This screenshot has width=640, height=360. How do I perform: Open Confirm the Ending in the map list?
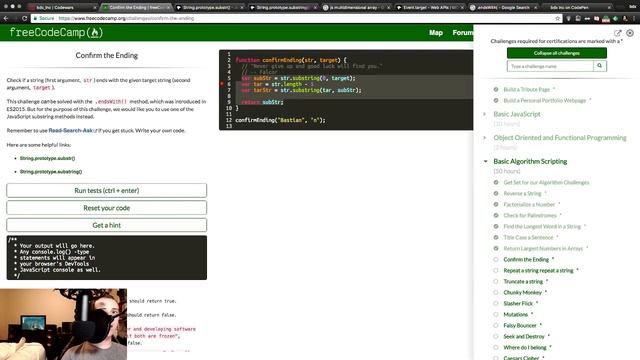coord(526,260)
